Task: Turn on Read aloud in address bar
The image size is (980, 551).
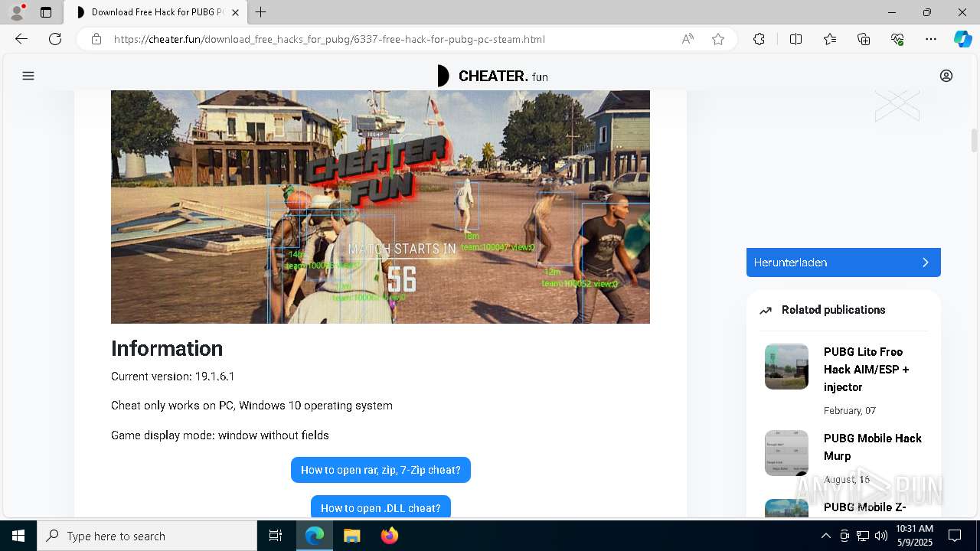Action: pos(688,39)
